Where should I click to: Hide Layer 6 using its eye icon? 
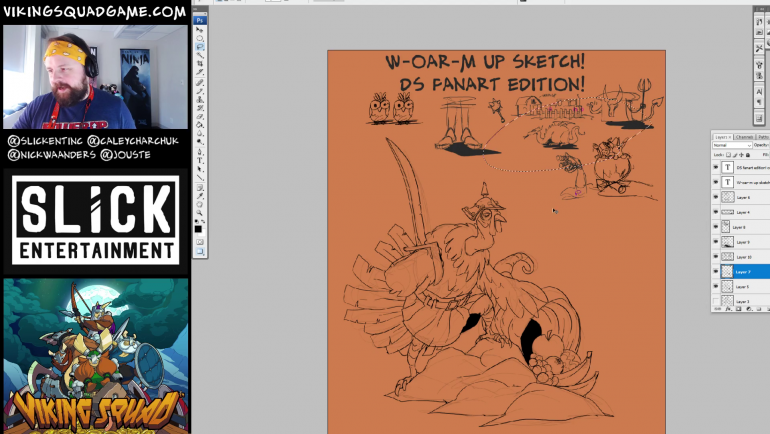click(716, 197)
